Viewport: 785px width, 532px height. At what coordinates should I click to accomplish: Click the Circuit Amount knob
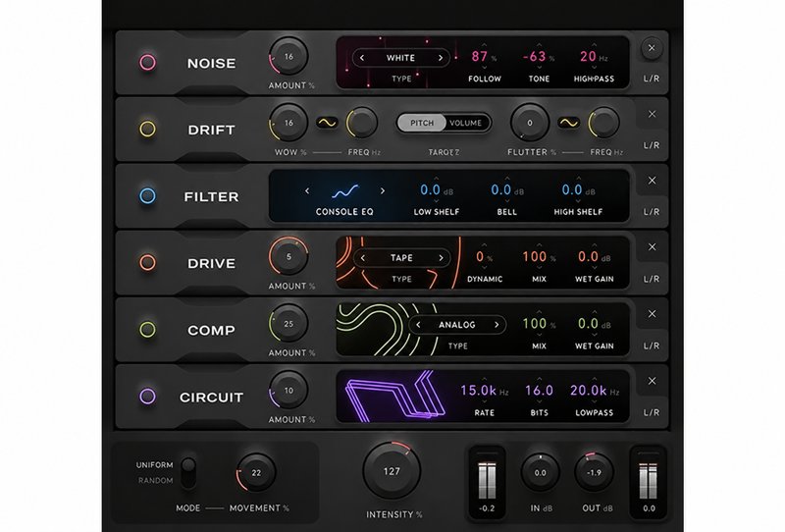[288, 391]
